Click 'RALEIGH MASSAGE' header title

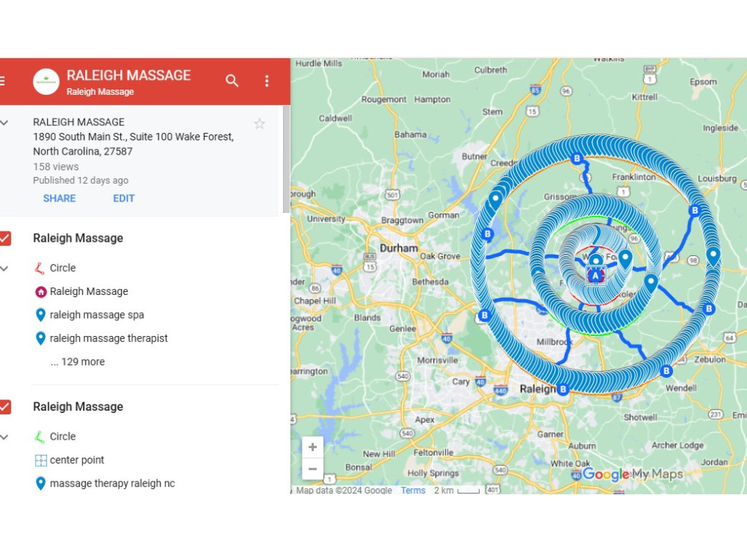(x=128, y=75)
